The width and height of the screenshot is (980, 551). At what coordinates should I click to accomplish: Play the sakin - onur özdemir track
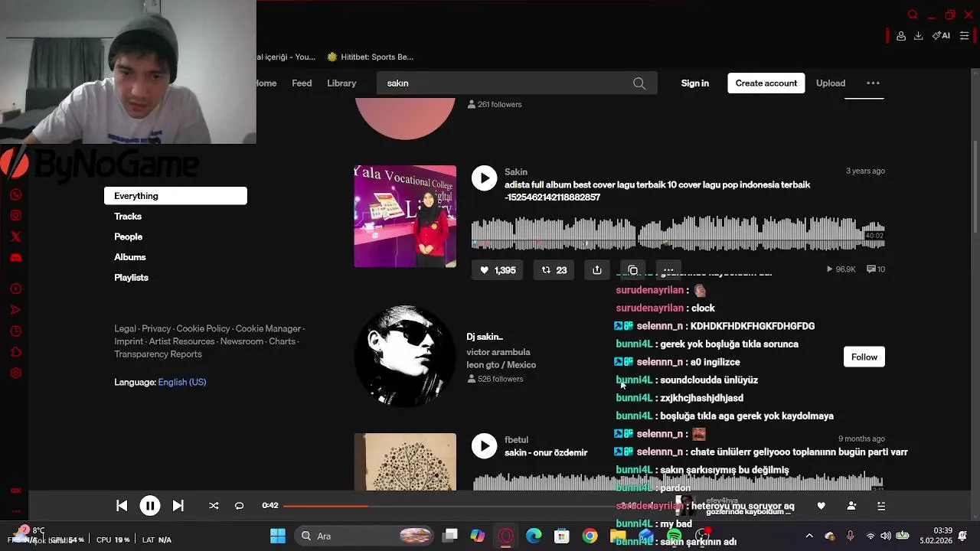tap(484, 446)
